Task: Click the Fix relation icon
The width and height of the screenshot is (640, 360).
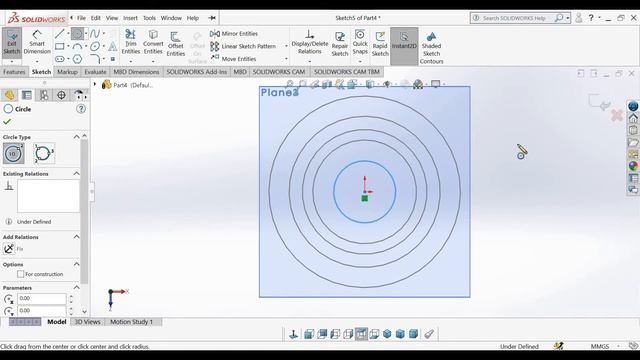Action: (9, 249)
